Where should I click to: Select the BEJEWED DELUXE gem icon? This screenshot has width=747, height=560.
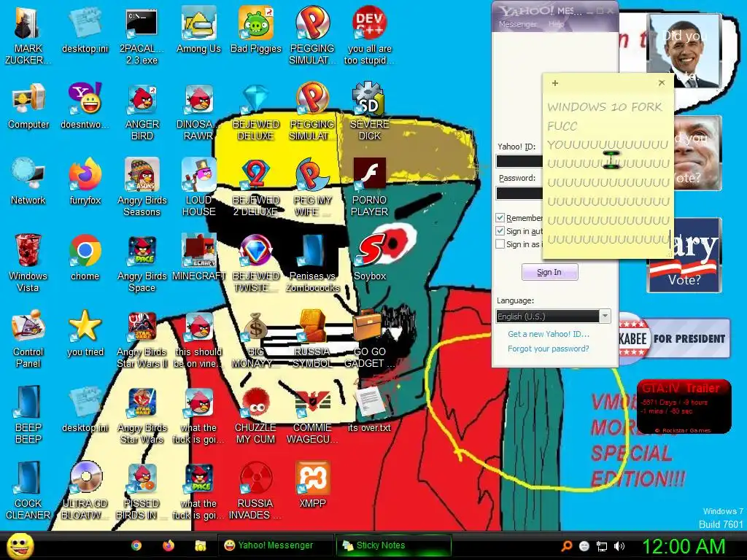click(x=256, y=112)
